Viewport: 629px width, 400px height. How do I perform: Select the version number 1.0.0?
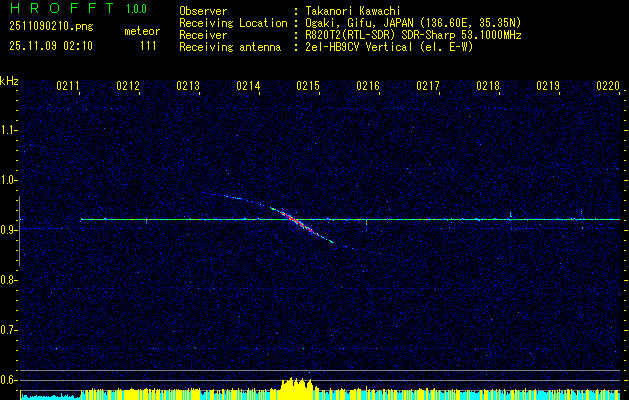(x=136, y=8)
